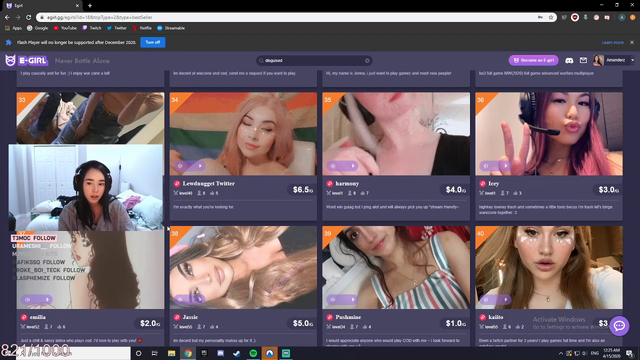Click the Pushmine name link
This screenshot has height=360, width=640.
click(348, 317)
